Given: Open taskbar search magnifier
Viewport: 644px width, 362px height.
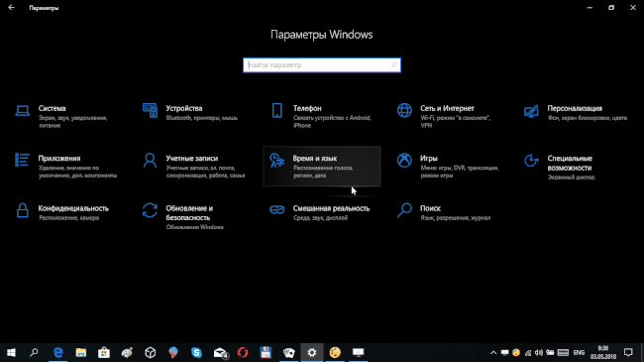Looking at the screenshot, I should coord(34,352).
